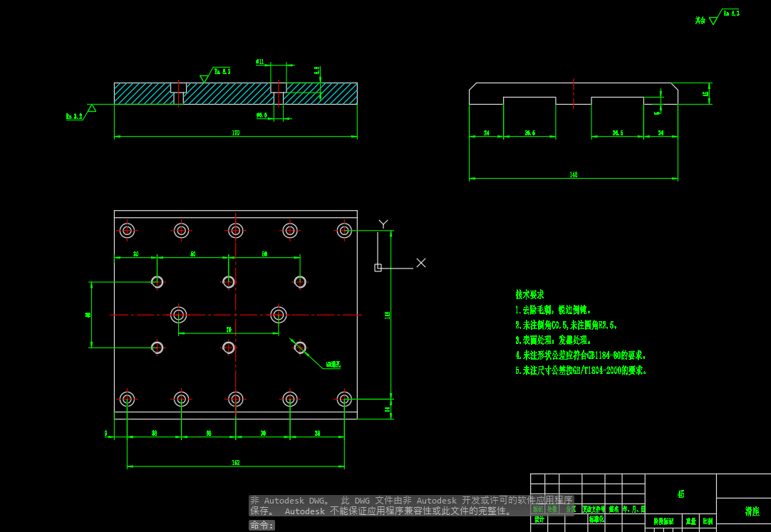Select the leader label pointing to threaded hole
771x532 pixels.
[333, 365]
